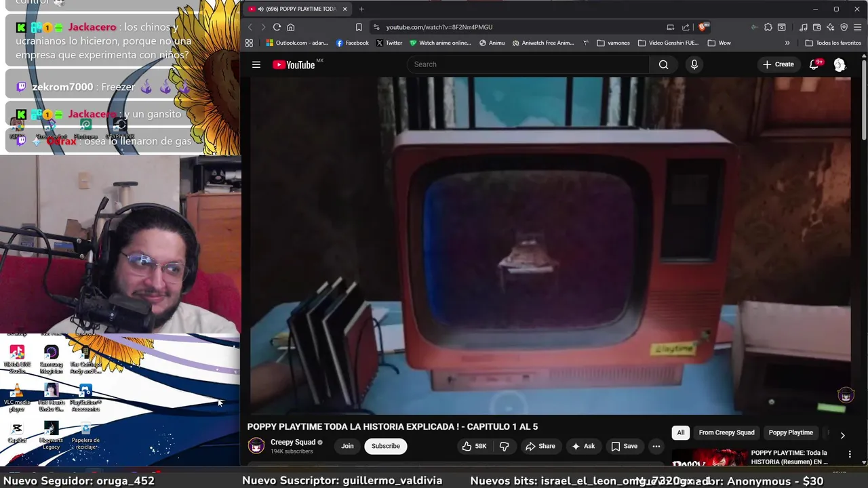Open Outlook.com bookmark
The image size is (868, 488).
pos(297,43)
